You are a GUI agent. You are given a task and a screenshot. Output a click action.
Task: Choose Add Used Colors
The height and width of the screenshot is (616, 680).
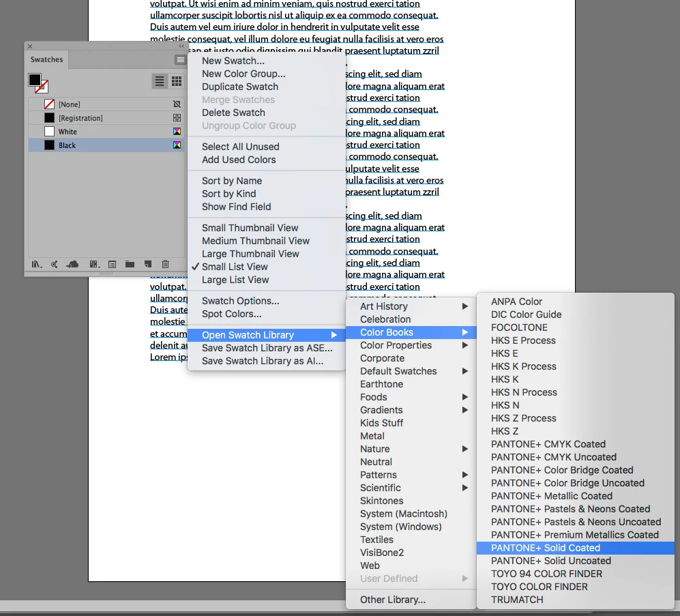(x=266, y=160)
